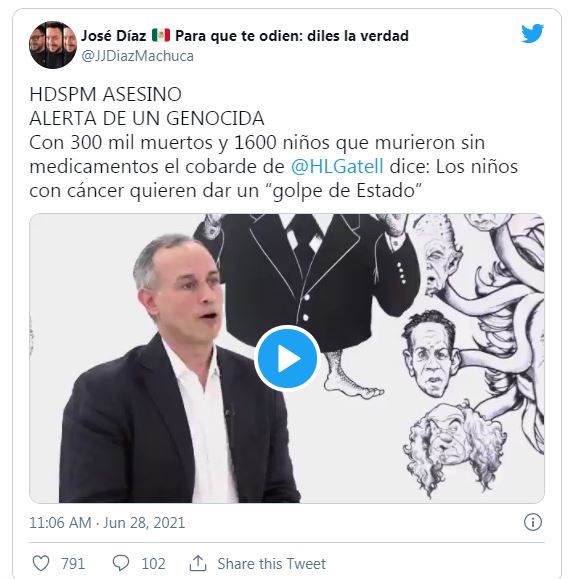Open tweet info circle icon

tap(533, 523)
